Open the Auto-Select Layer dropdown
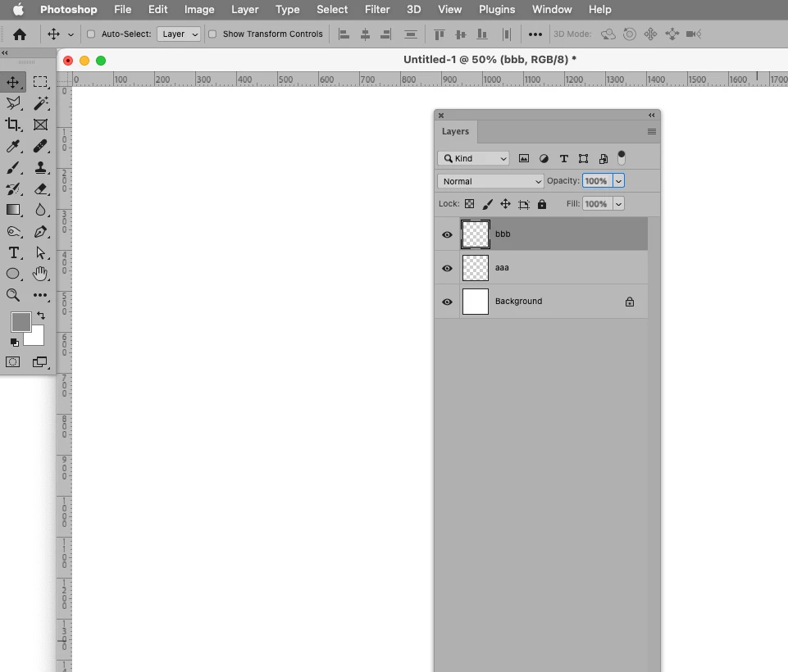This screenshot has width=788, height=672. point(179,34)
